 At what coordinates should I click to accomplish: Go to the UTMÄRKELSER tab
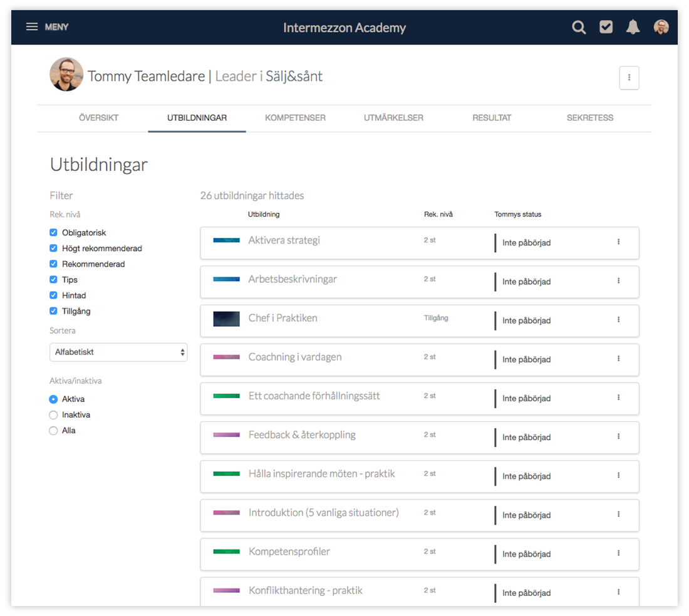point(393,118)
